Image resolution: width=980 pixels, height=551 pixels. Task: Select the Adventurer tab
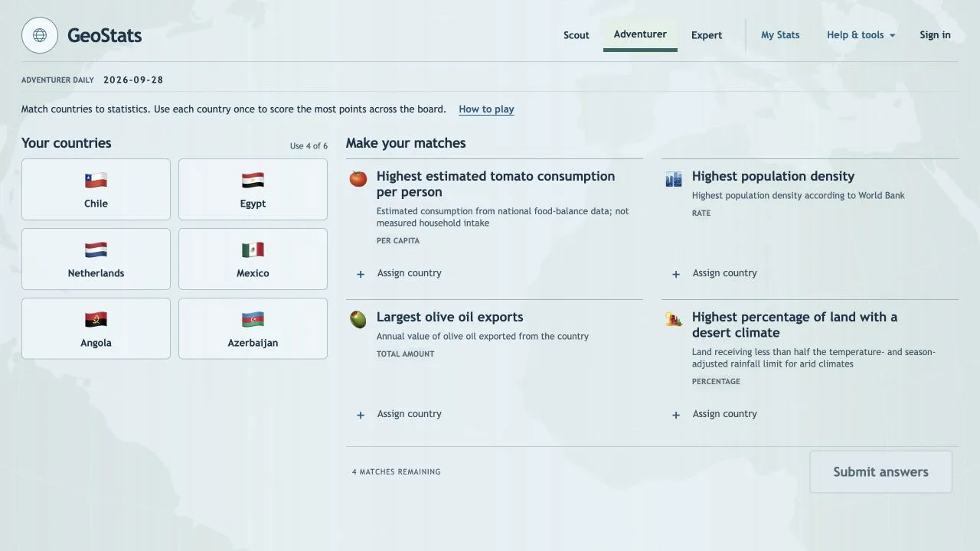[x=640, y=34]
